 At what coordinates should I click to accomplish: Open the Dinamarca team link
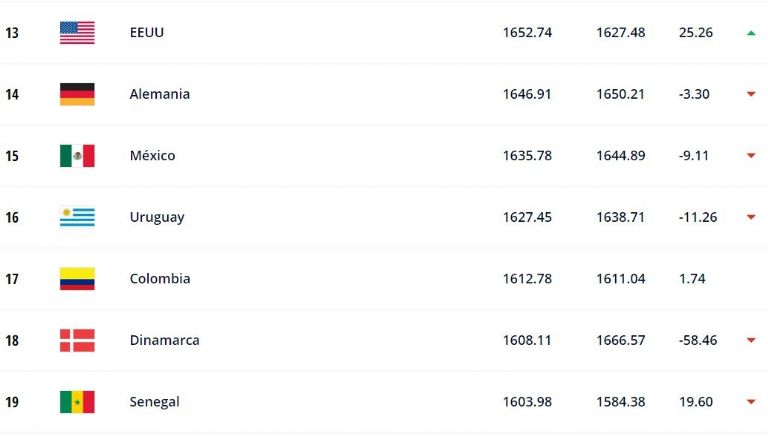click(x=164, y=340)
